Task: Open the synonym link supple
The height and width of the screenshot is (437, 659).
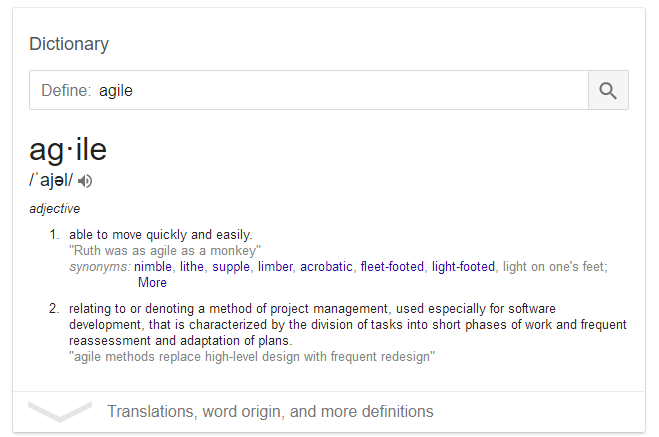Action: point(231,267)
